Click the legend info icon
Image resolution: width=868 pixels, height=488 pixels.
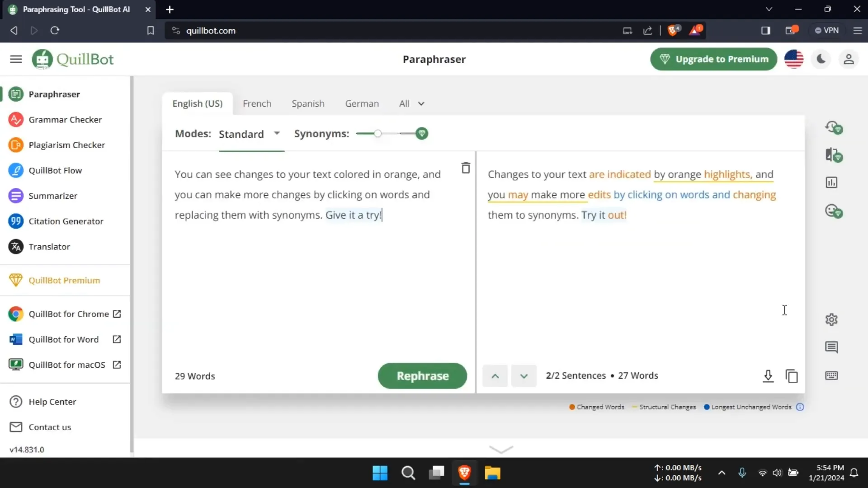coord(800,407)
